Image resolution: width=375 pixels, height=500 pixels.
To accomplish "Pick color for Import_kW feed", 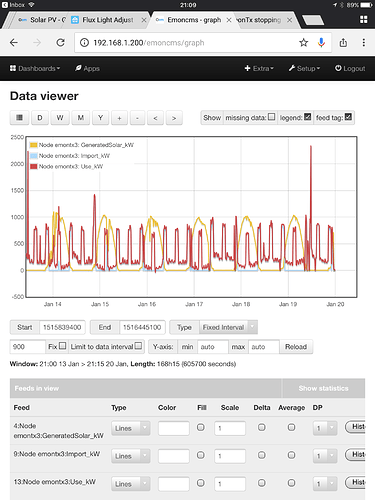I will 174,456.
